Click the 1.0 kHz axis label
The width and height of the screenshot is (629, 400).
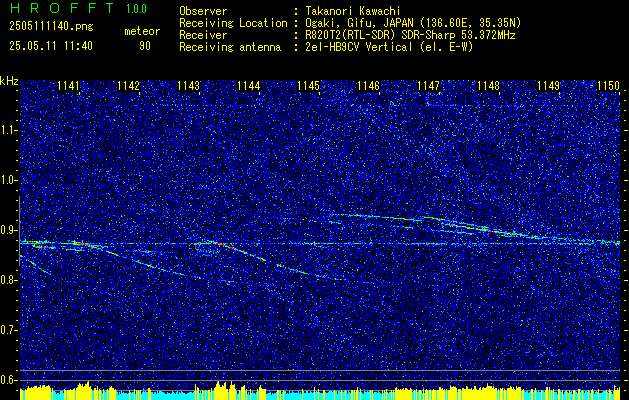(9, 181)
